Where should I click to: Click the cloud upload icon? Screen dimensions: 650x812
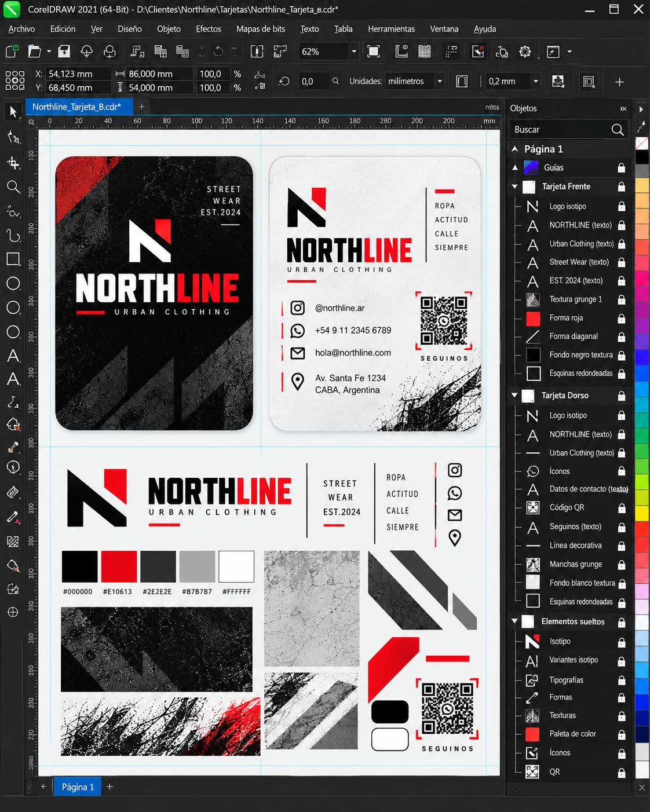86,52
